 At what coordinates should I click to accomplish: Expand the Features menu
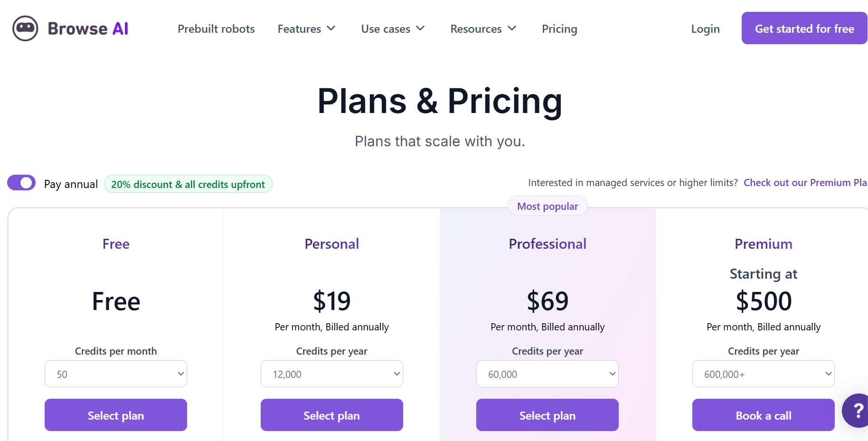pyautogui.click(x=306, y=28)
